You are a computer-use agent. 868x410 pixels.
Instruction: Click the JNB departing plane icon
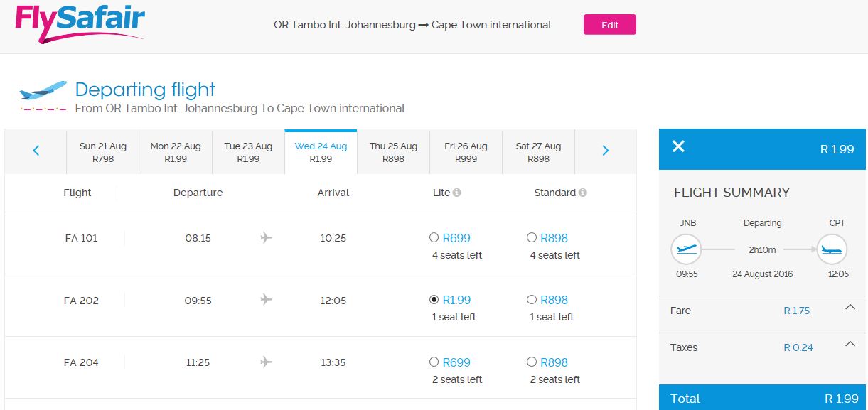pyautogui.click(x=687, y=249)
